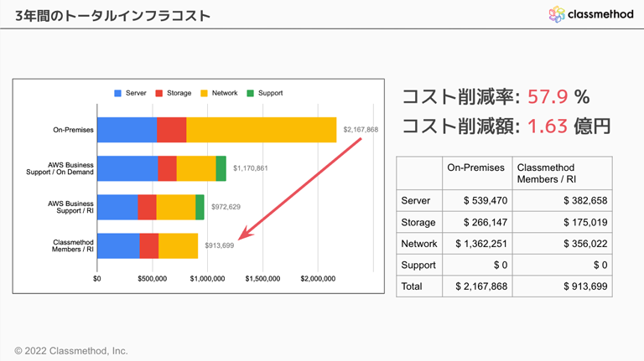
Task: Click the Classmethod Members / RI red Storage segment
Action: (148, 245)
